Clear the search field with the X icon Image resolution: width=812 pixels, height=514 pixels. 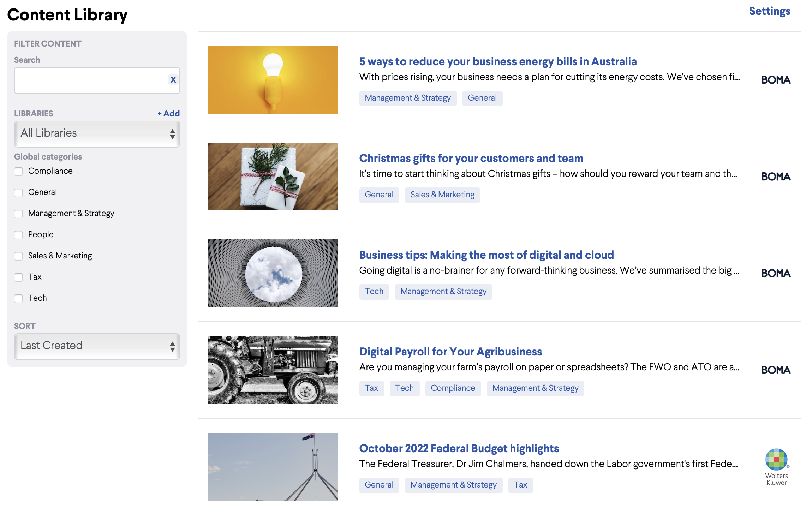tap(173, 80)
